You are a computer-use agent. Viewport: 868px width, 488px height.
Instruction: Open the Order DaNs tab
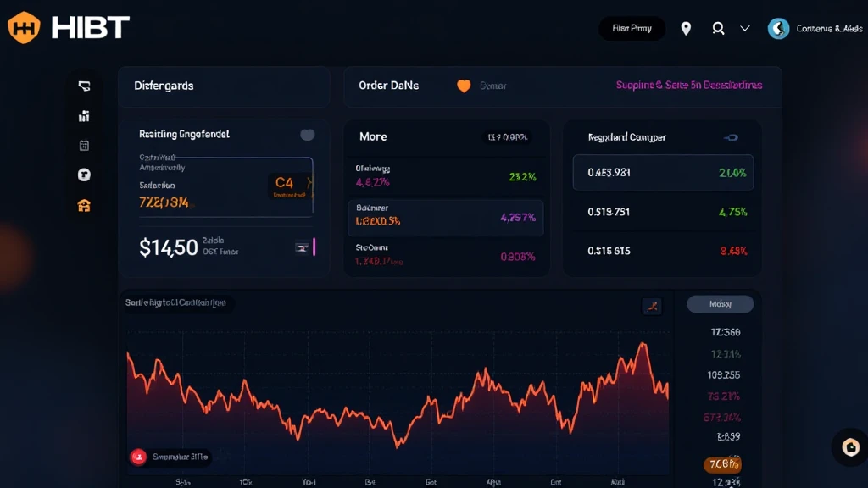(388, 86)
